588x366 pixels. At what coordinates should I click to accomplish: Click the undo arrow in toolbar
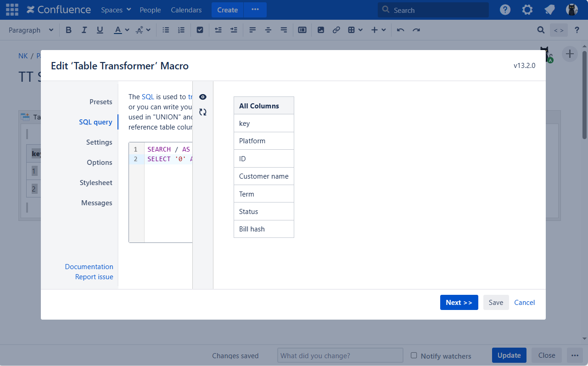(400, 30)
